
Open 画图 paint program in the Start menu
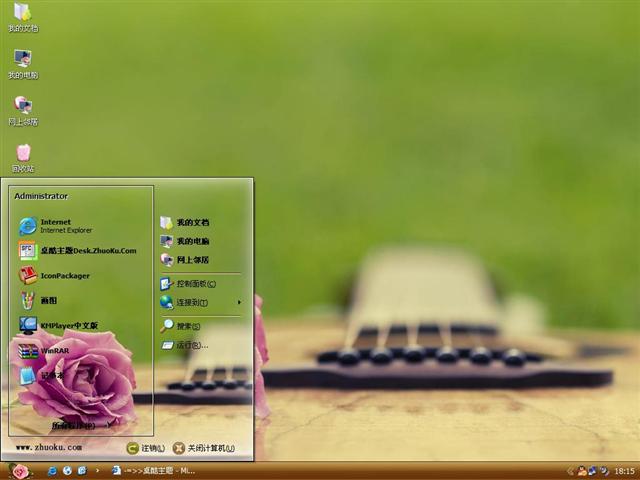(39, 300)
